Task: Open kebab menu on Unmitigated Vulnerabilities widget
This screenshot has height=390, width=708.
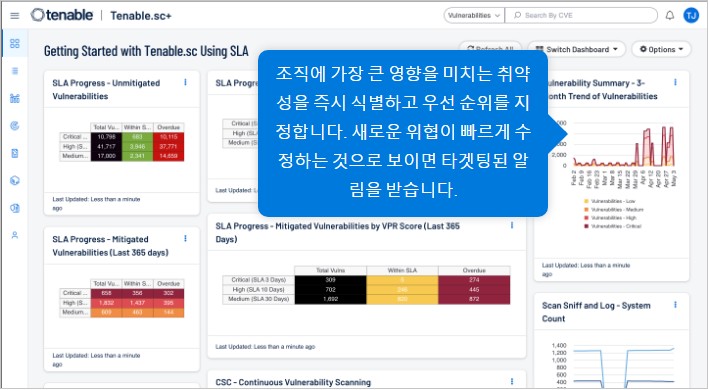Action: point(185,82)
